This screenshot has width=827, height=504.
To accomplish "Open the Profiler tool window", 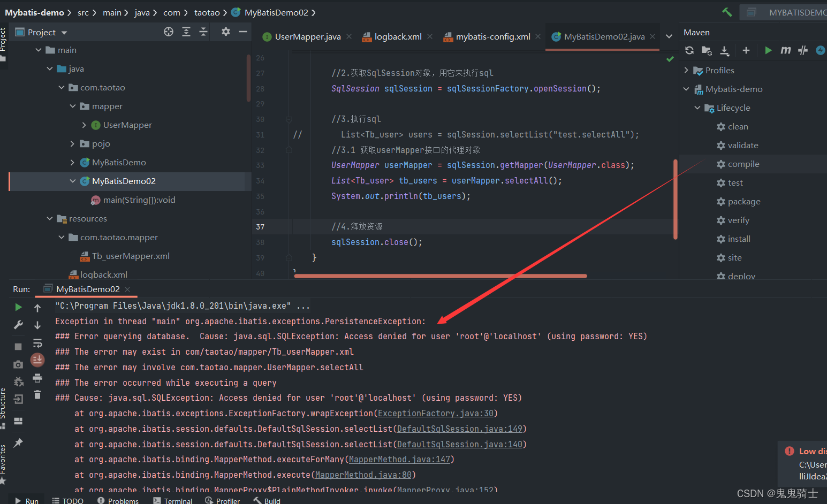I will click(x=222, y=501).
